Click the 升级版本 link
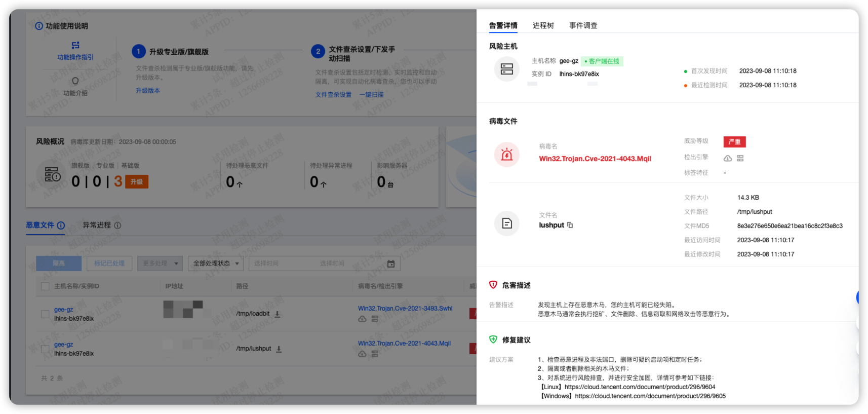 148,91
